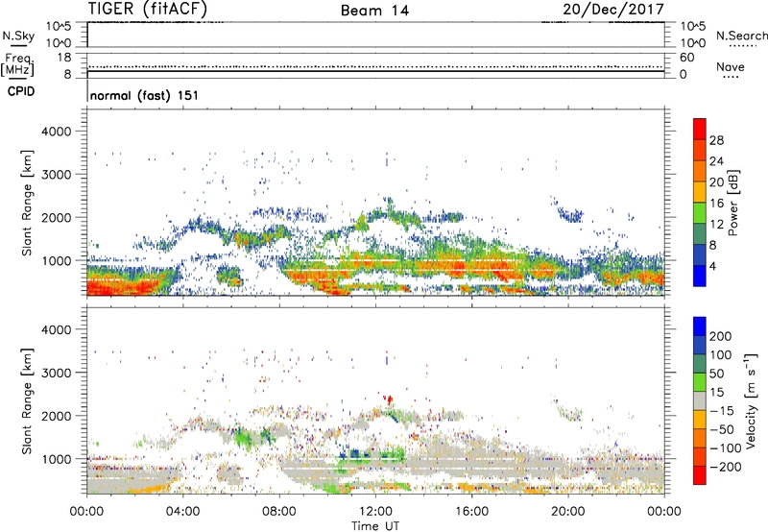Image resolution: width=768 pixels, height=532 pixels.
Task: Click the 08:00 time axis label
Action: 279,512
